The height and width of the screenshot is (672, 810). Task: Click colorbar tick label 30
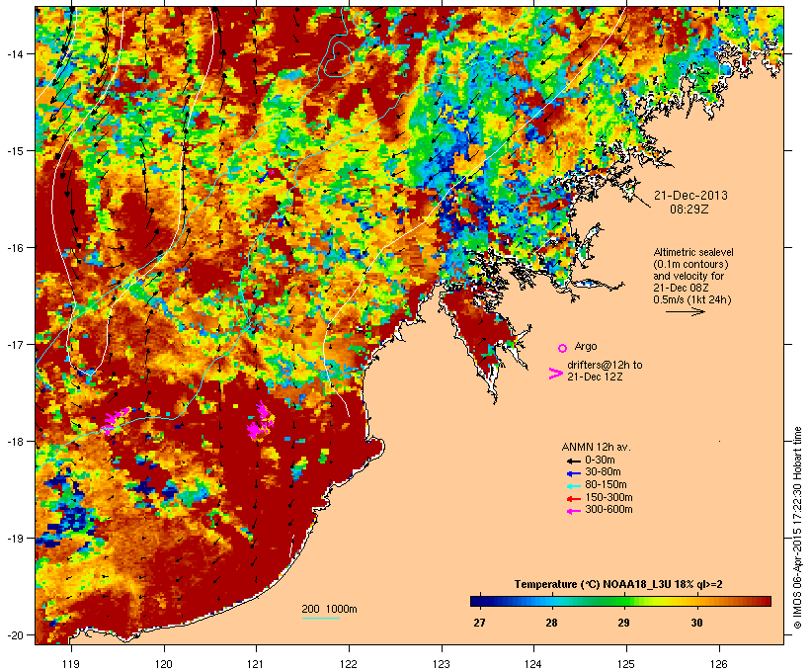pyautogui.click(x=696, y=623)
